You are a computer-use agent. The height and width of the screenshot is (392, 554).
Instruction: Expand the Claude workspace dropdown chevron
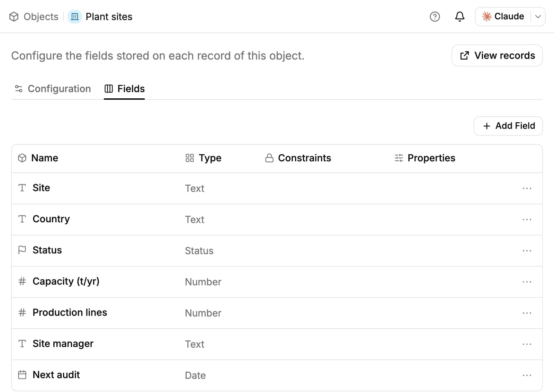pos(538,17)
